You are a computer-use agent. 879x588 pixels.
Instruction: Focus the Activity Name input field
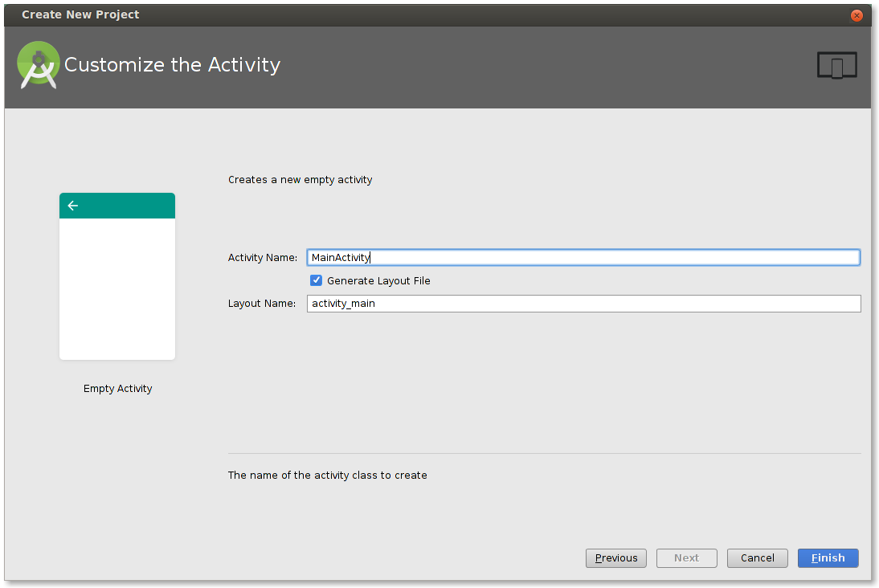(583, 257)
